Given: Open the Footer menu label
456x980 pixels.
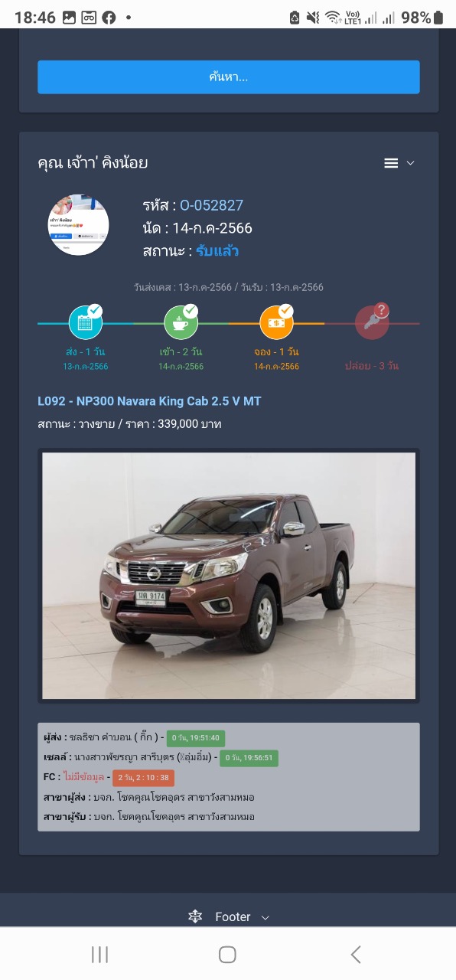Looking at the screenshot, I should (x=233, y=916).
